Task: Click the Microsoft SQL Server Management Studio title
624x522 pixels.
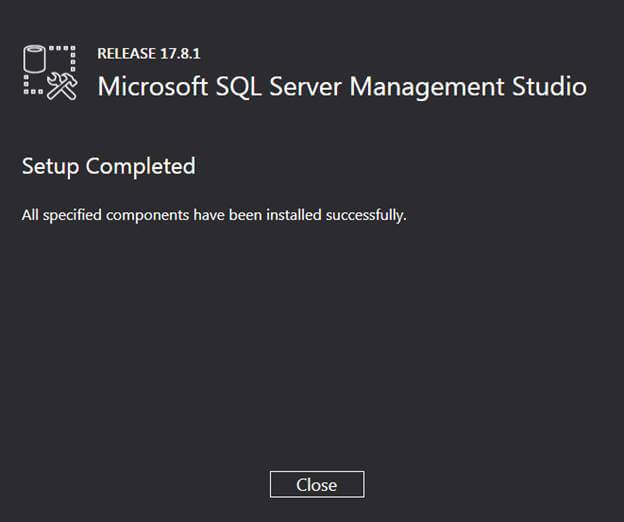Action: [342, 86]
